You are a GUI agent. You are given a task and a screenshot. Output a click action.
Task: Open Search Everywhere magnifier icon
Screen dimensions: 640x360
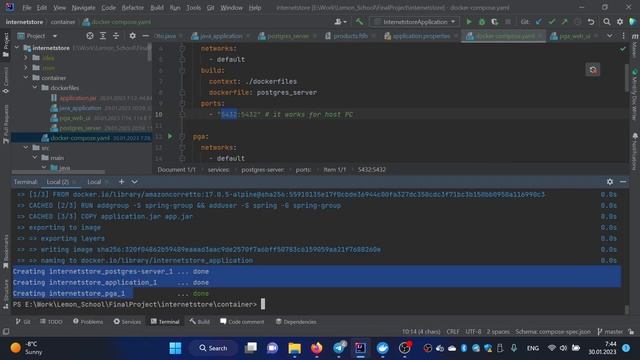[607, 22]
